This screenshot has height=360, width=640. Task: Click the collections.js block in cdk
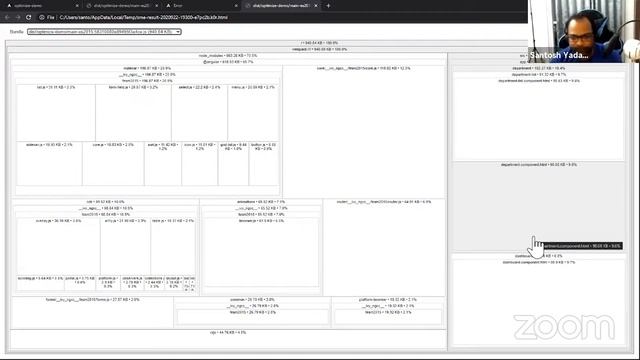[154, 283]
